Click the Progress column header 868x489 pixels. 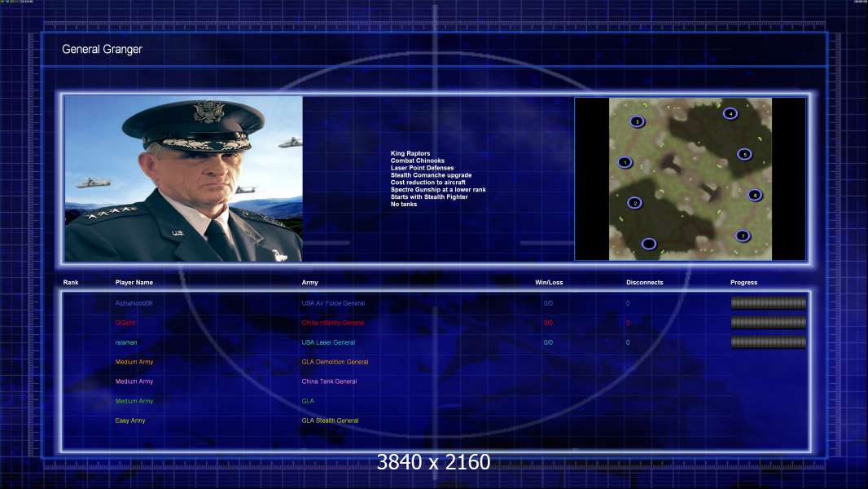(x=744, y=283)
